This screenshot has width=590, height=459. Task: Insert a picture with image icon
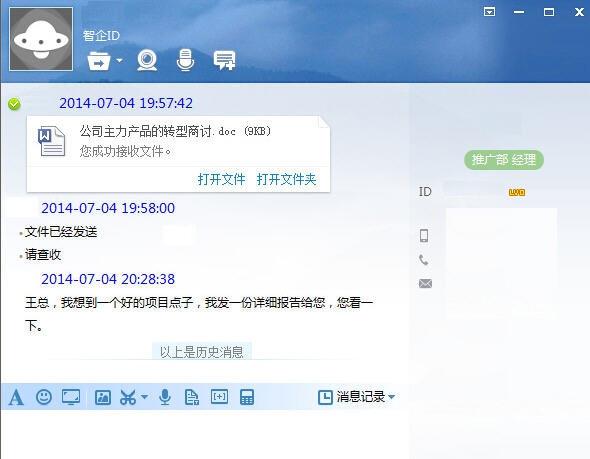pos(103,397)
